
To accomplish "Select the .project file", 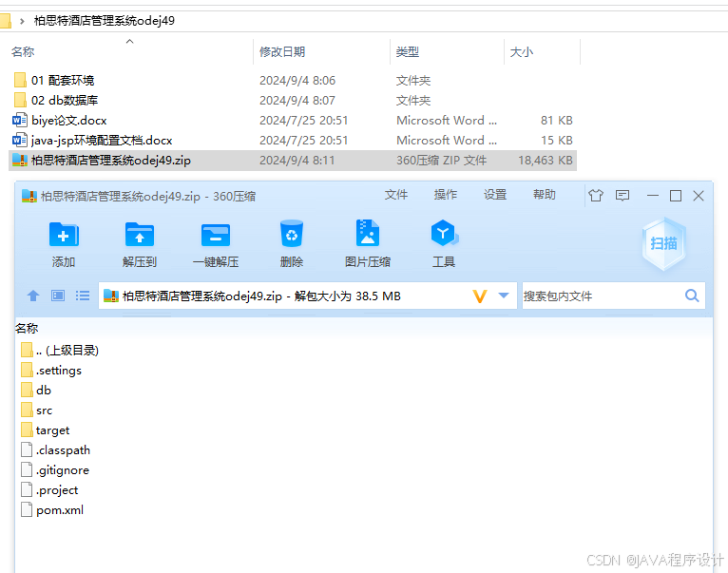I will click(x=49, y=490).
